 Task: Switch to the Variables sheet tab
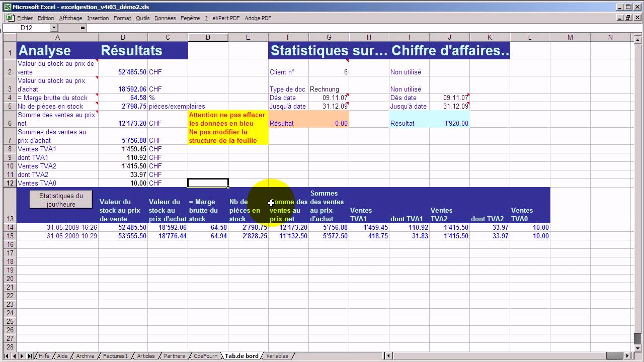(277, 356)
